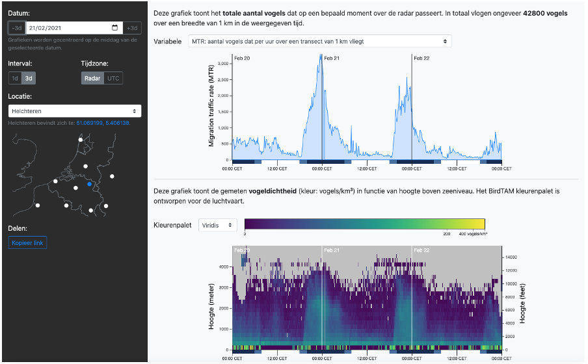This screenshot has width=588, height=364.
Task: Open the Helchteren coordinates link
Action: click(103, 123)
